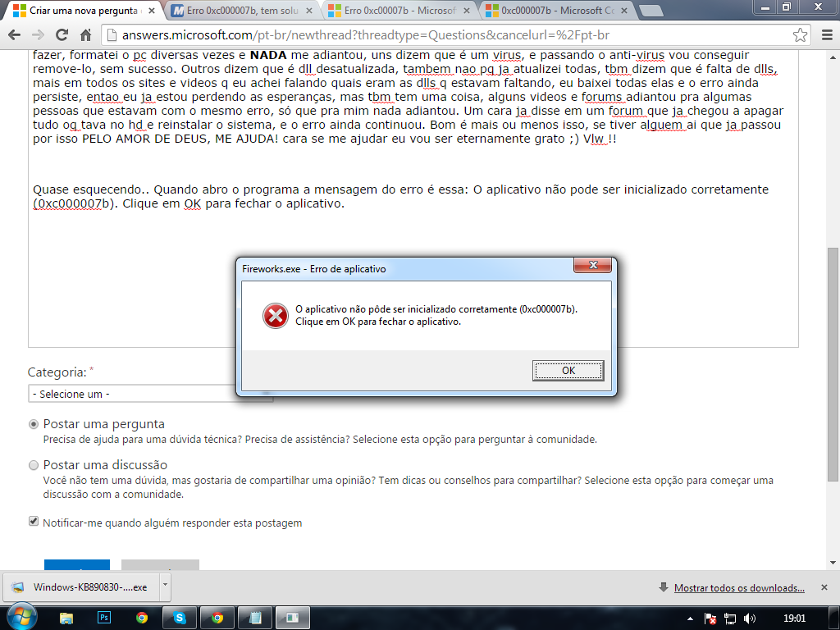The width and height of the screenshot is (840, 630).
Task: Close the 'Criar uma nova pergunta' tab
Action: (152, 11)
